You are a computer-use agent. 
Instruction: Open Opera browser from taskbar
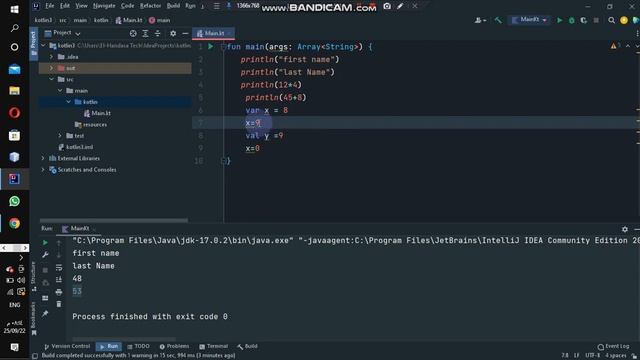[14, 113]
